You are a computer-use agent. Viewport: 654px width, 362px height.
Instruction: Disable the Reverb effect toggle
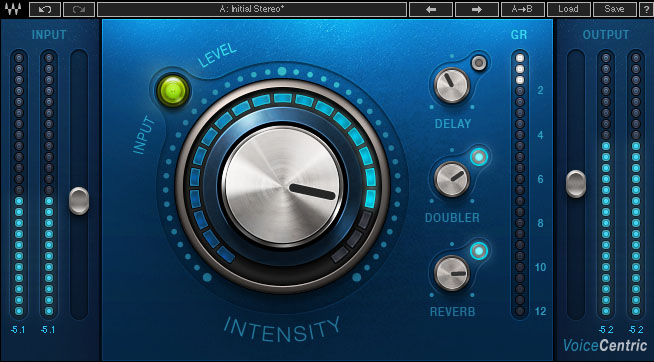[x=479, y=251]
